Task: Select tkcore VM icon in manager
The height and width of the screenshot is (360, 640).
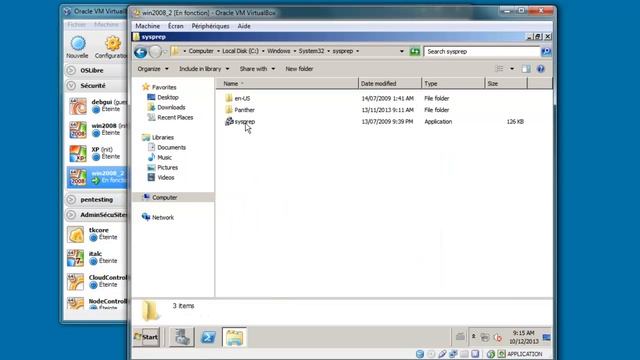Action: tap(76, 234)
